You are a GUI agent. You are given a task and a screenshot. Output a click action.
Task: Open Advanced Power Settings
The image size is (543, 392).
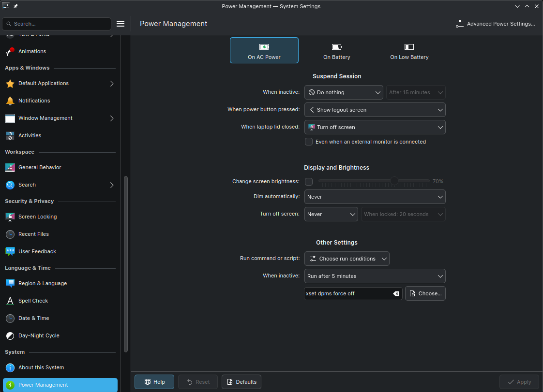[496, 24]
